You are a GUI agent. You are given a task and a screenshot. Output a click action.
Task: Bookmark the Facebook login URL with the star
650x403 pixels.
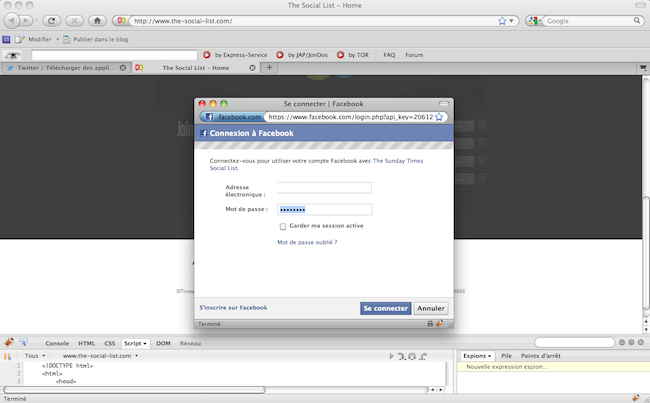pyautogui.click(x=439, y=117)
